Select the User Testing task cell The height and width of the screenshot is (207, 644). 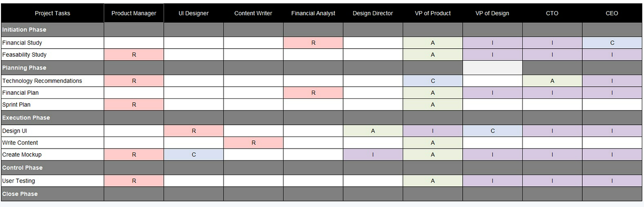point(52,181)
